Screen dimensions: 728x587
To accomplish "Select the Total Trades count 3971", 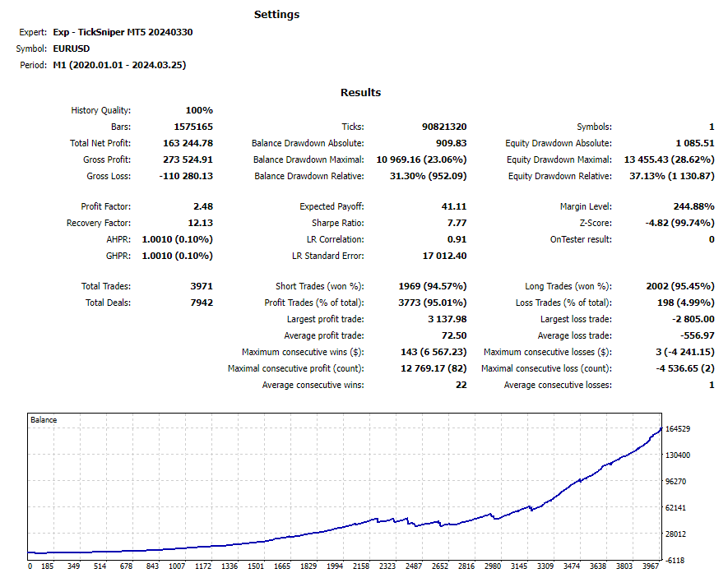I will (200, 286).
